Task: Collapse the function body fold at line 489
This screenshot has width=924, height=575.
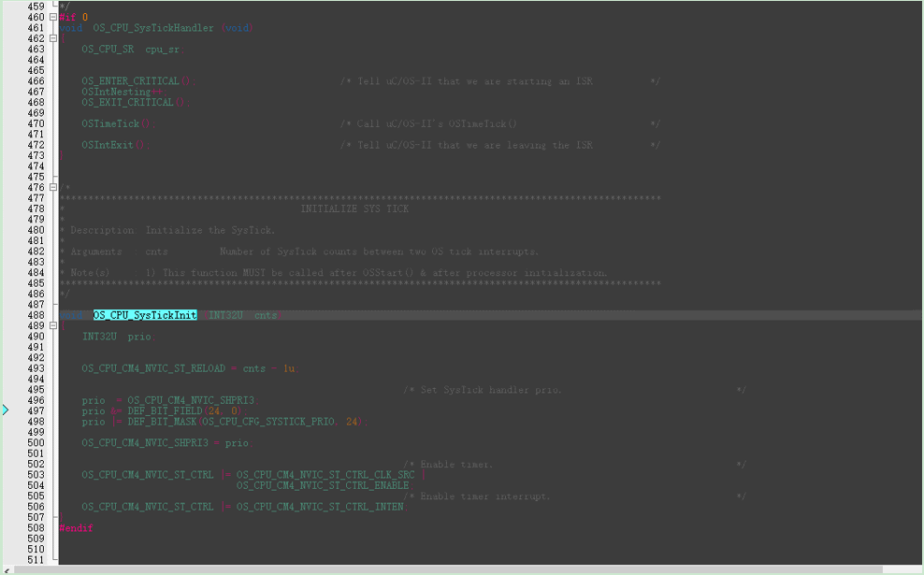Action: click(x=53, y=325)
